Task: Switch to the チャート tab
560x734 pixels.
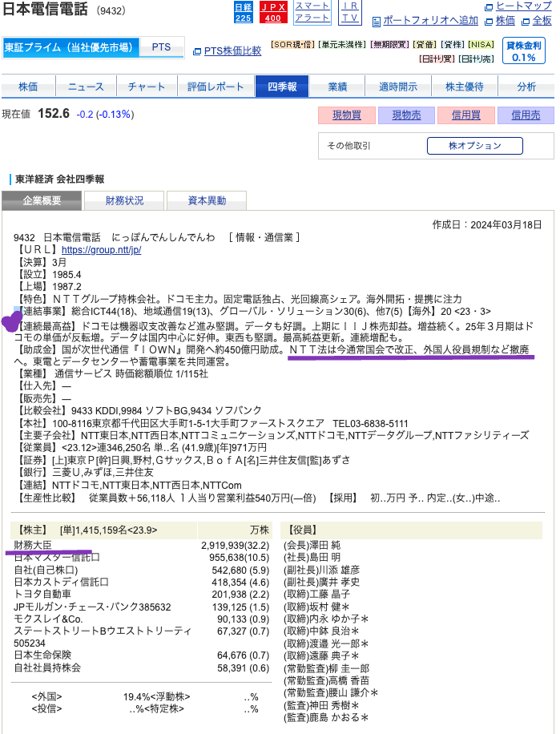Action: pos(147,87)
